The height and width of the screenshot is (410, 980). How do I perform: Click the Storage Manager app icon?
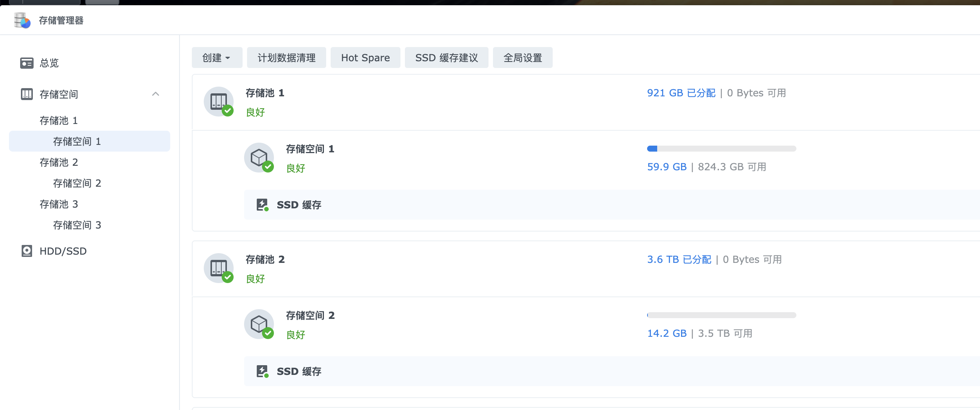[x=22, y=20]
